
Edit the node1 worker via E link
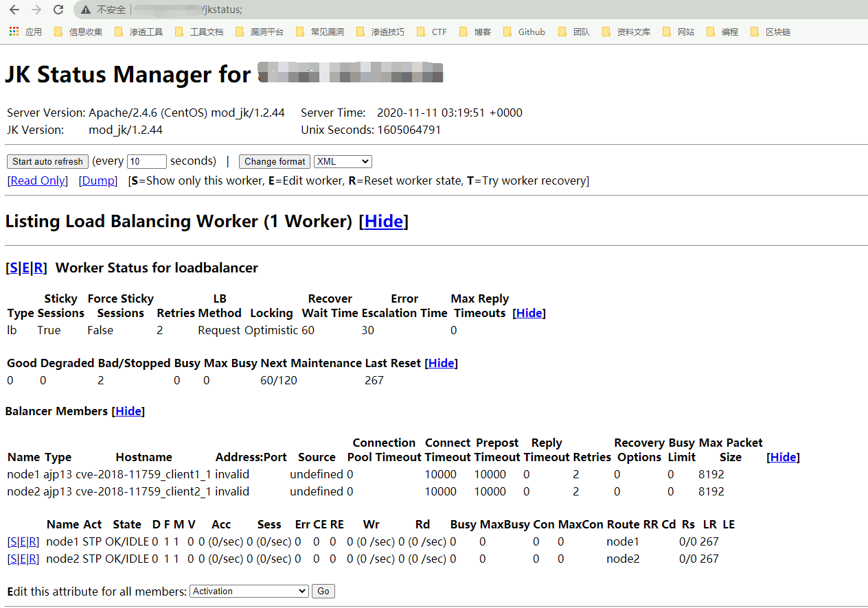[x=23, y=541]
